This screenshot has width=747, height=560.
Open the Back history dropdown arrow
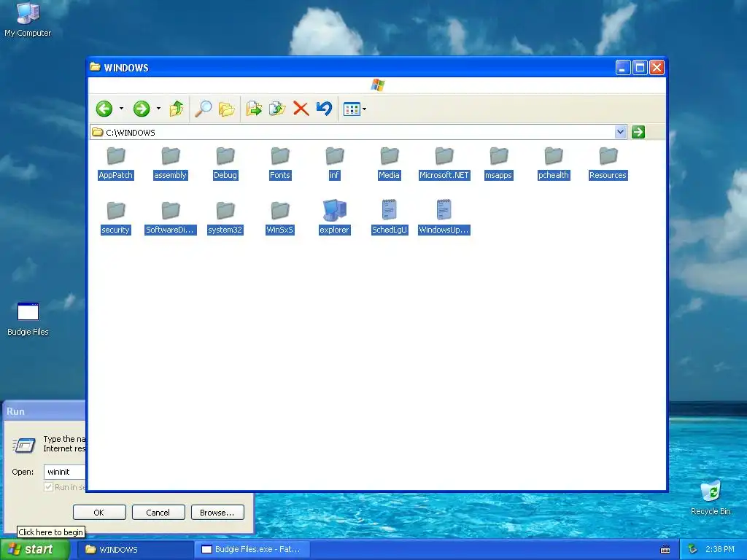pyautogui.click(x=122, y=109)
